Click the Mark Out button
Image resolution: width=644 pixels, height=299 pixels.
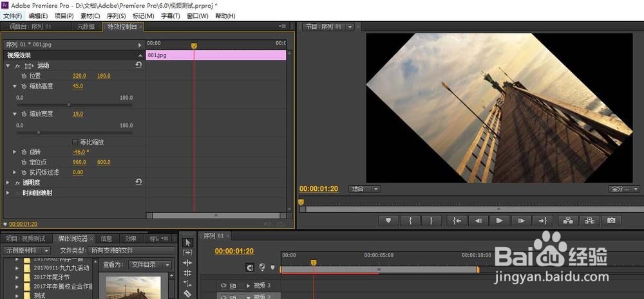[431, 221]
